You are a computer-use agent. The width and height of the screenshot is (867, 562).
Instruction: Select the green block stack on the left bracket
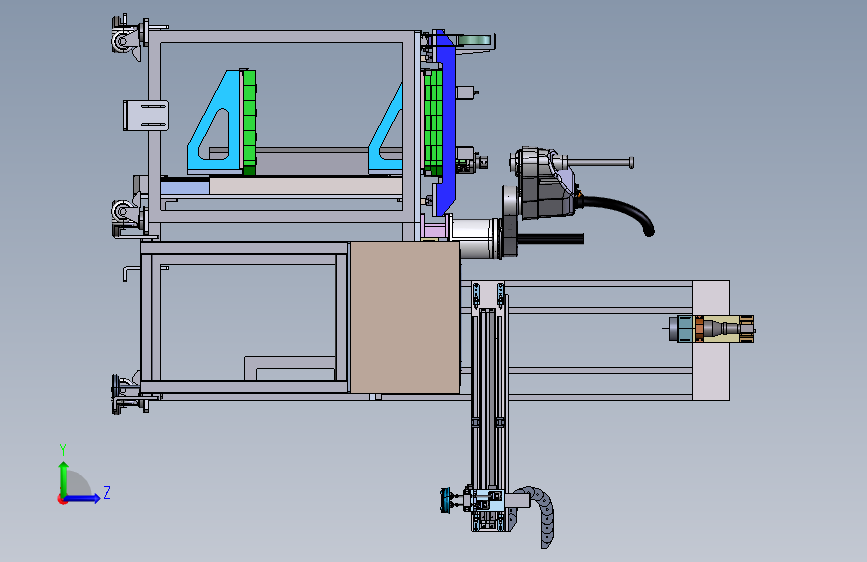[249, 122]
